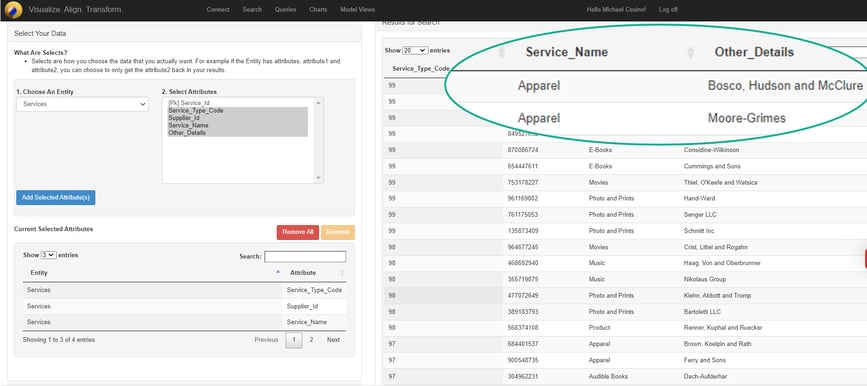Open Model Views in navbar

point(357,9)
